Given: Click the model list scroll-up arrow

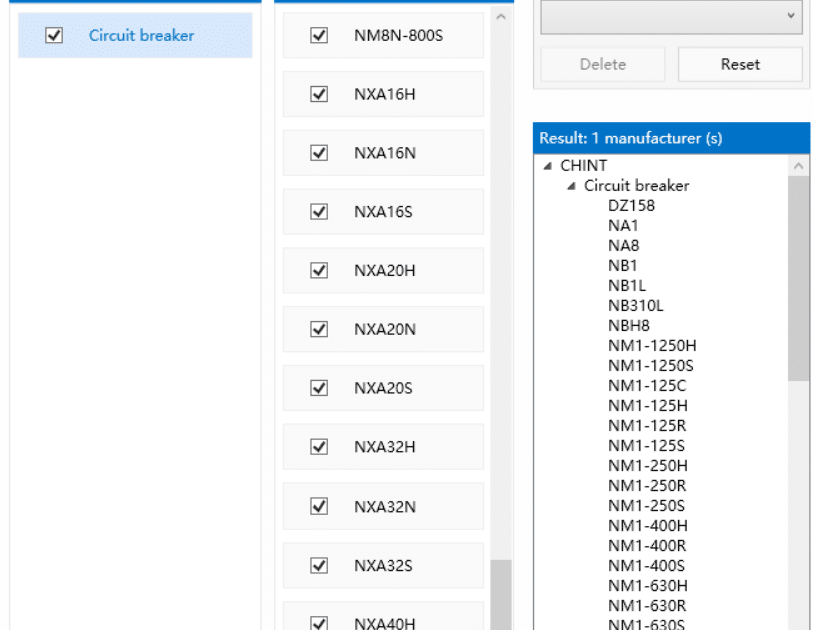Looking at the screenshot, I should [501, 17].
